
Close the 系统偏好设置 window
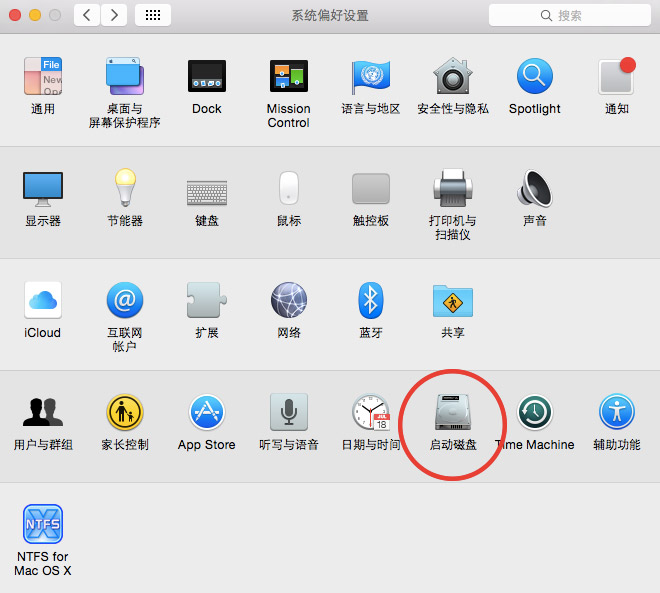pos(15,15)
